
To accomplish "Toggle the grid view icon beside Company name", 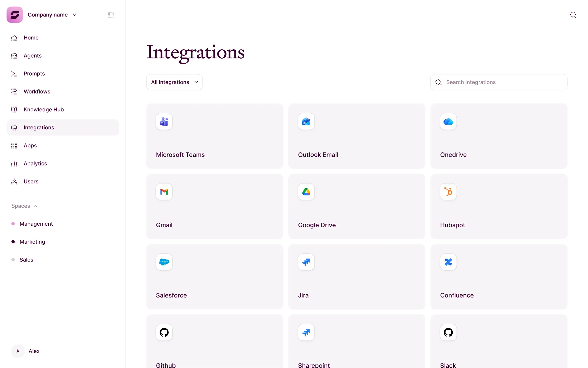I will 110,15.
